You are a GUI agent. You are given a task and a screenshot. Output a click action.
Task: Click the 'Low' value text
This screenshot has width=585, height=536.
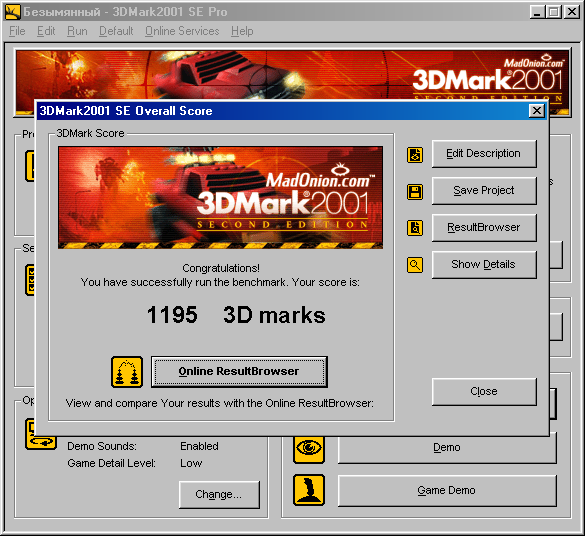(x=191, y=463)
